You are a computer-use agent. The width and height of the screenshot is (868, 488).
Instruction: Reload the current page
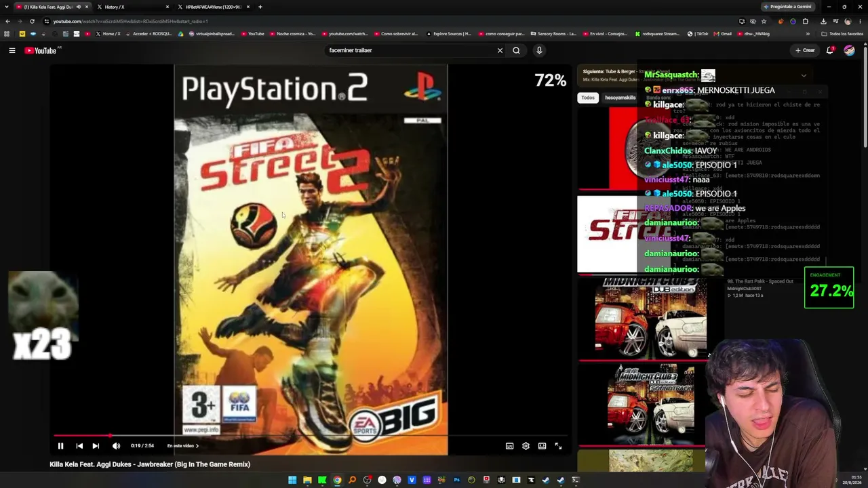point(32,21)
